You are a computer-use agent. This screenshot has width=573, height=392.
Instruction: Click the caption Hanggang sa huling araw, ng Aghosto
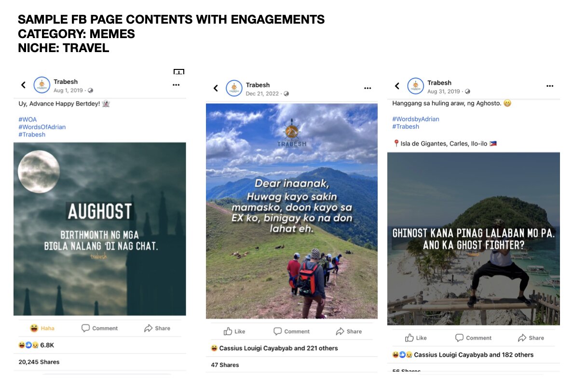click(x=451, y=103)
